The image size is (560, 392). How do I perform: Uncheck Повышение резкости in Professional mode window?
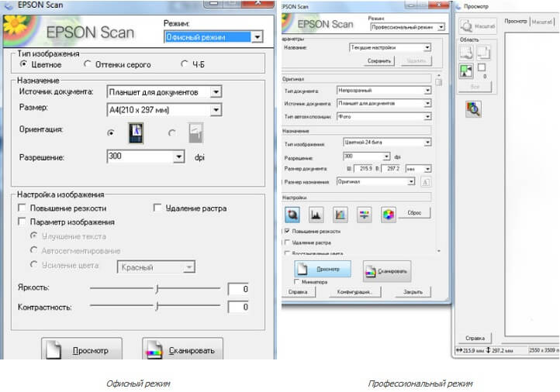[x=287, y=231]
